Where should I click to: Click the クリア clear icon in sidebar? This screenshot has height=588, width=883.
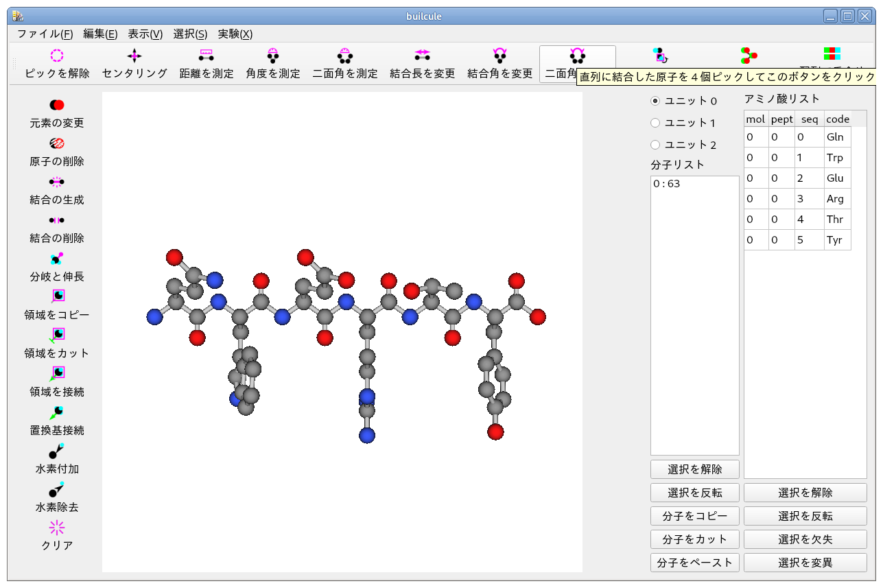pos(57,528)
